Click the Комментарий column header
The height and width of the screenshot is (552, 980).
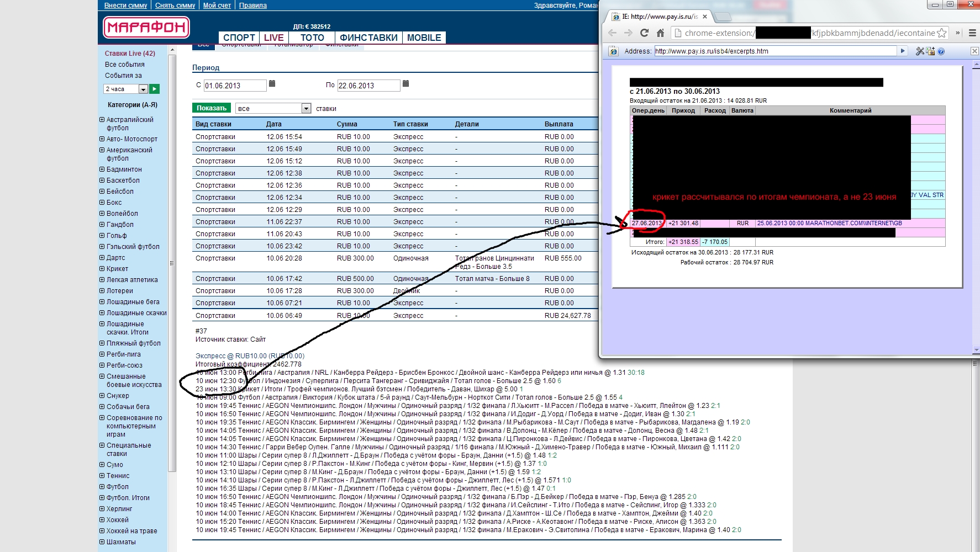850,110
